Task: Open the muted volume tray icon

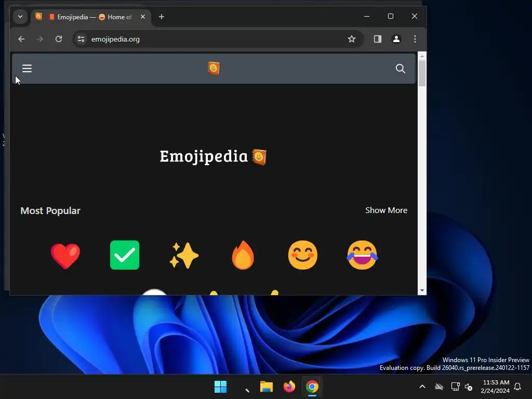Action: (x=469, y=387)
